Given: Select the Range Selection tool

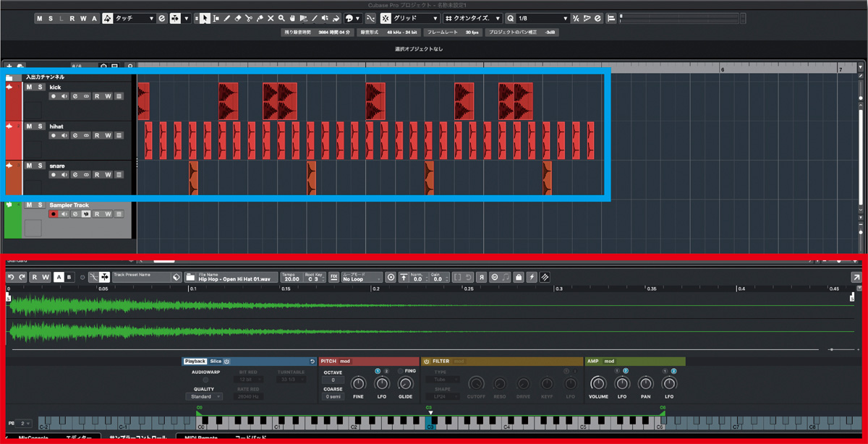Looking at the screenshot, I should [216, 18].
